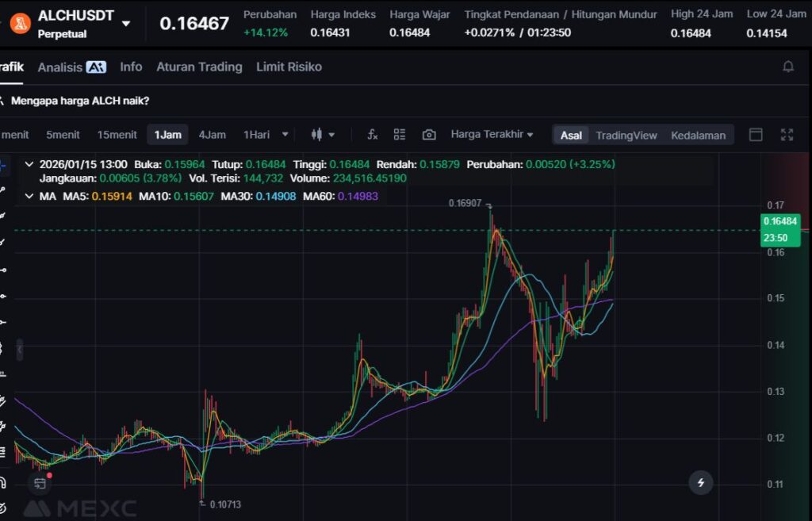Select the 4Jam timeframe
The height and width of the screenshot is (521, 812).
[212, 135]
